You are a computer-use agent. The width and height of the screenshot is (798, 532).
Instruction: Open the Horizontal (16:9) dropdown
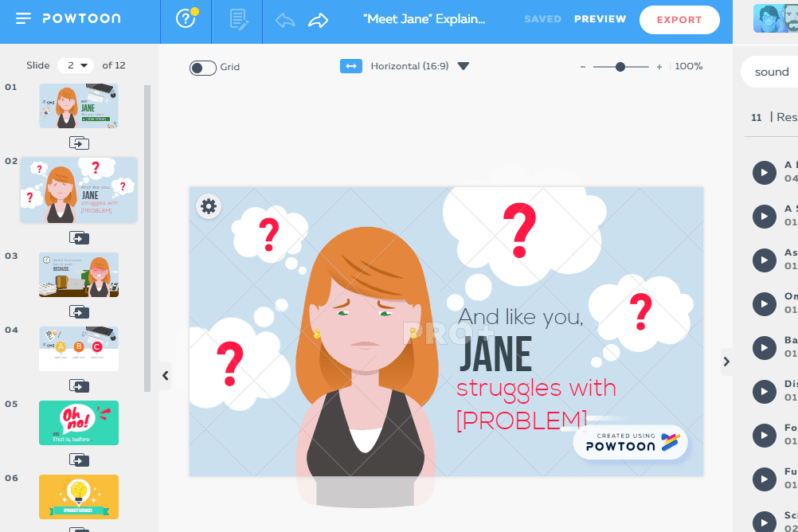coord(420,66)
